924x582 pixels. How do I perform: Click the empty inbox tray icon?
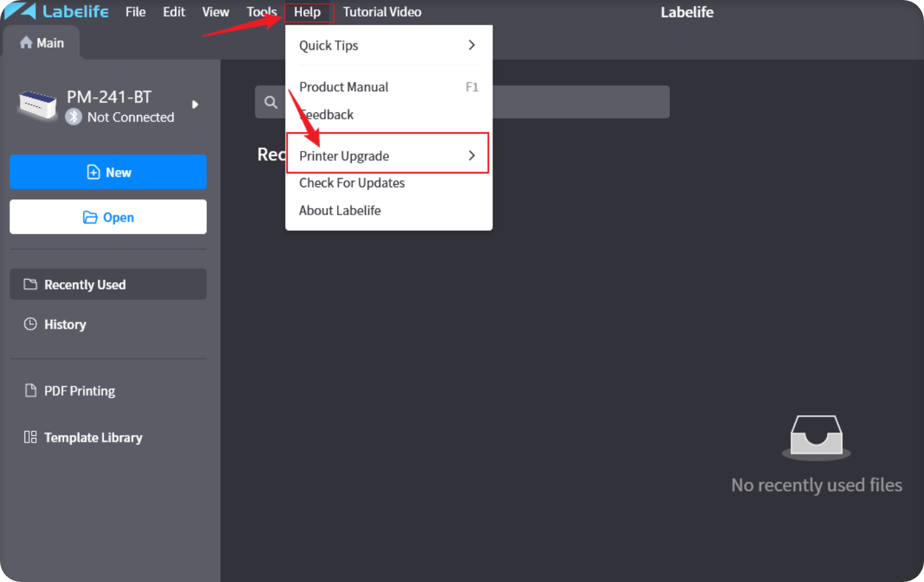tap(816, 438)
